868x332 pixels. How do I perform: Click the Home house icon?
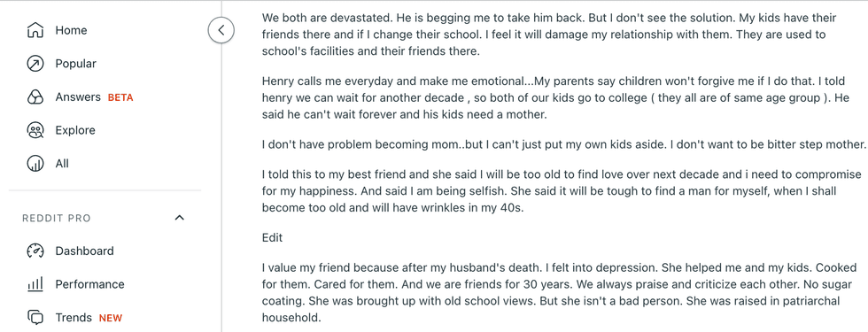coord(35,30)
